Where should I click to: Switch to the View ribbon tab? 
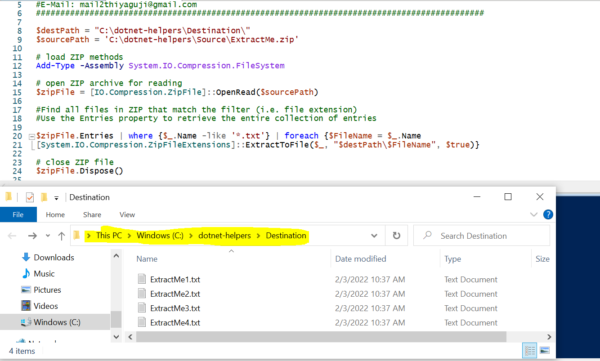click(127, 214)
